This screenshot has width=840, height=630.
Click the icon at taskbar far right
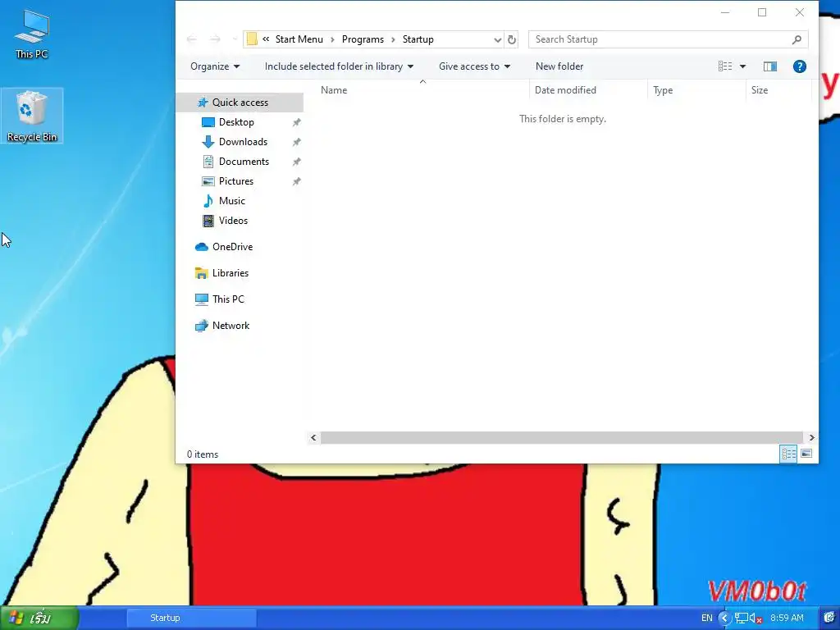829,619
